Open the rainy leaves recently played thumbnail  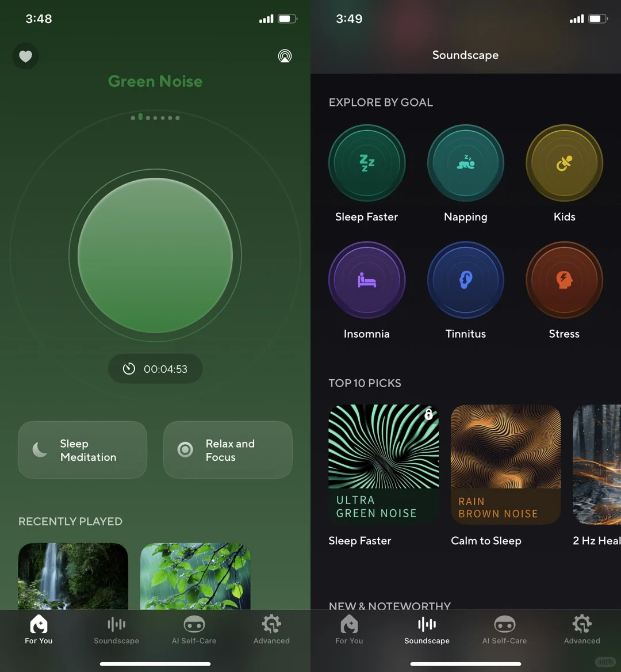(x=195, y=576)
